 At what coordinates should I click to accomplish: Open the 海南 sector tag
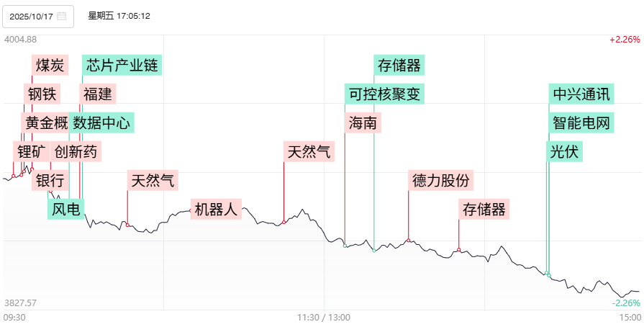tap(362, 123)
